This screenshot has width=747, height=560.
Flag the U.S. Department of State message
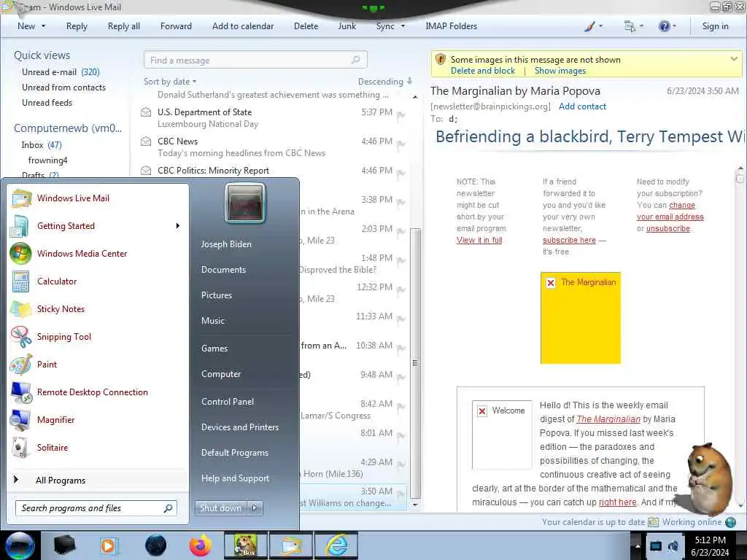click(x=401, y=115)
